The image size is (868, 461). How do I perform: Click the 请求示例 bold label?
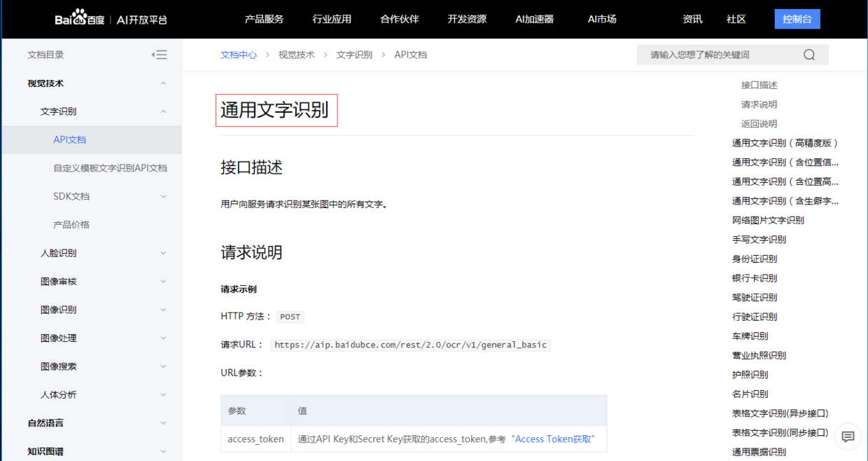(x=239, y=289)
